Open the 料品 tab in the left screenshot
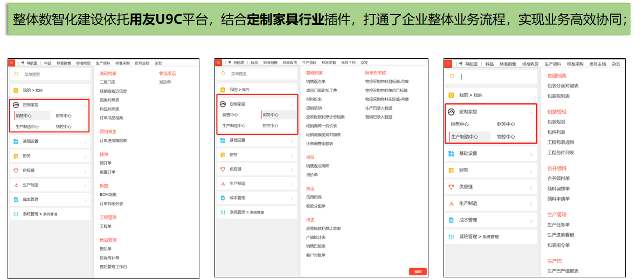 [x=47, y=63]
